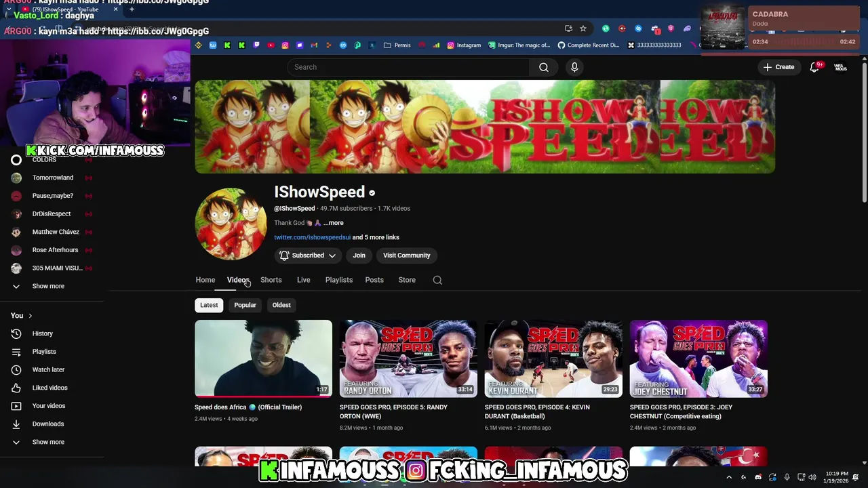Viewport: 868px width, 488px height.
Task: Start voice search with microphone icon
Action: coord(574,67)
